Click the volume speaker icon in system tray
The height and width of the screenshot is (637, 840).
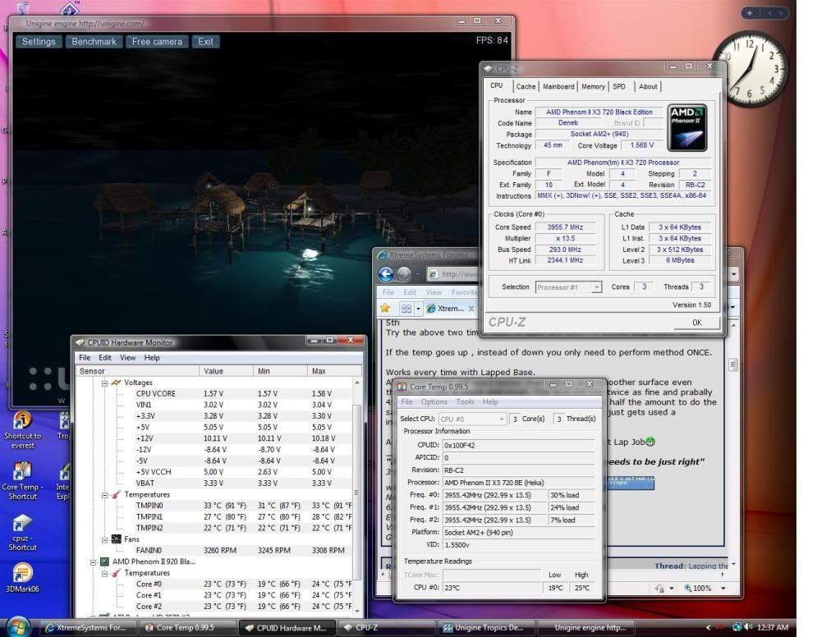coord(748,627)
